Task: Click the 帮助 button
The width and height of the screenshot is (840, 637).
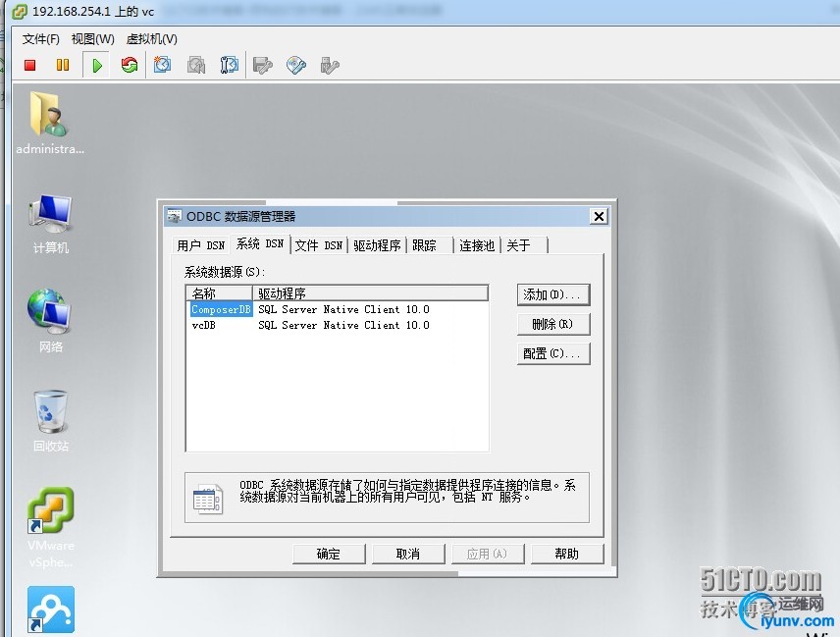Action: [567, 554]
